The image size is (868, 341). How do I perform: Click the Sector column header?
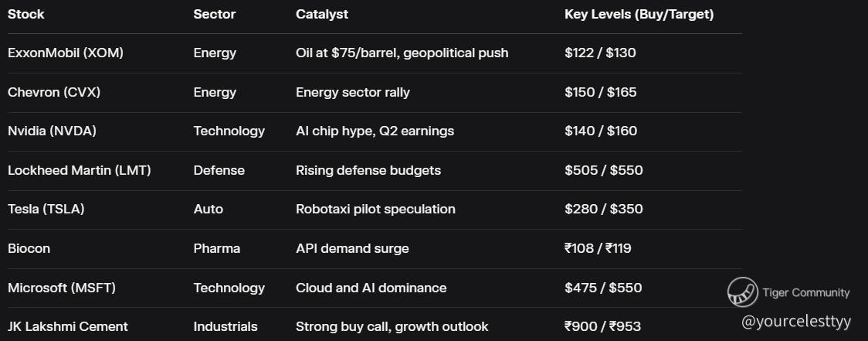[x=215, y=14]
